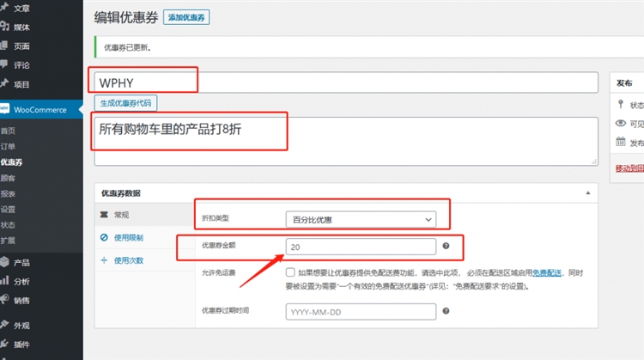Screen dimensions: 644x360
Task: Go to WooCommerce 状态 submenu
Action: click(8, 225)
